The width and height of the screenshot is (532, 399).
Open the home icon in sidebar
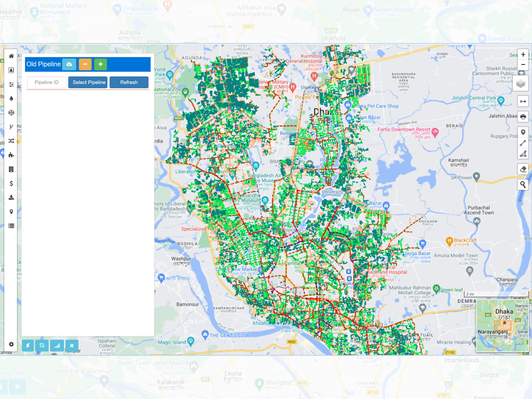pos(11,56)
